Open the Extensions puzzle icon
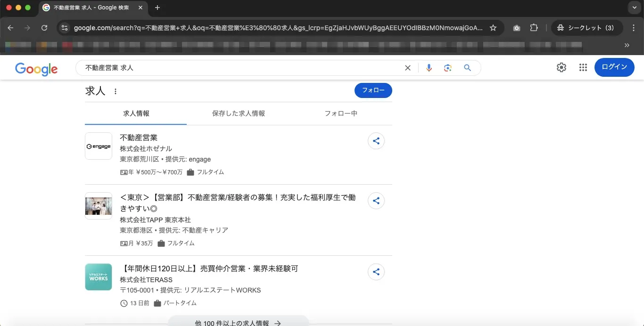644x326 pixels. tap(534, 28)
